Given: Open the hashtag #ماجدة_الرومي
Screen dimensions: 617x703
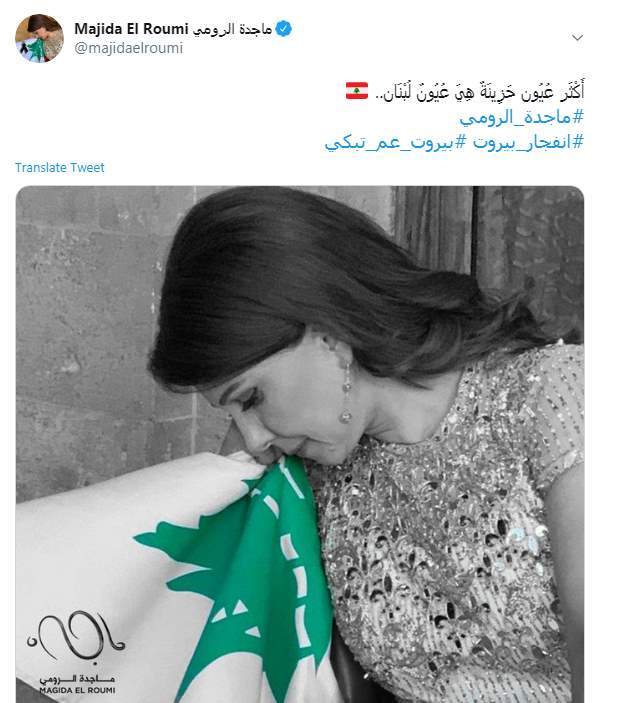Looking at the screenshot, I should click(x=521, y=117).
